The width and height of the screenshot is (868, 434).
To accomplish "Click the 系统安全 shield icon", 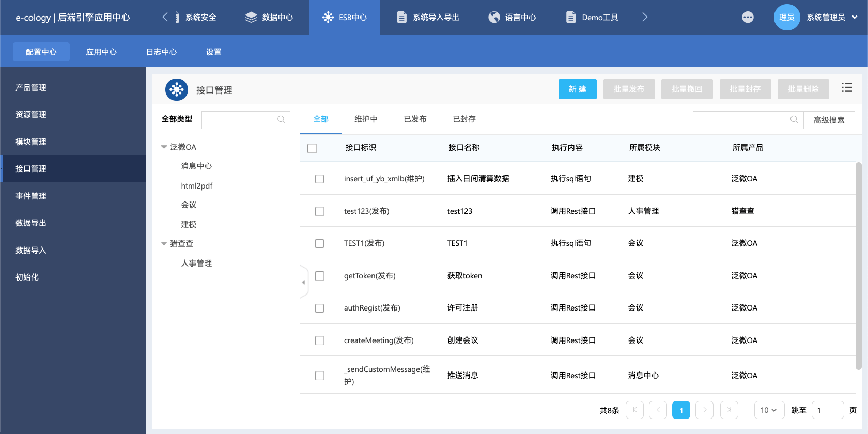I will pos(177,18).
